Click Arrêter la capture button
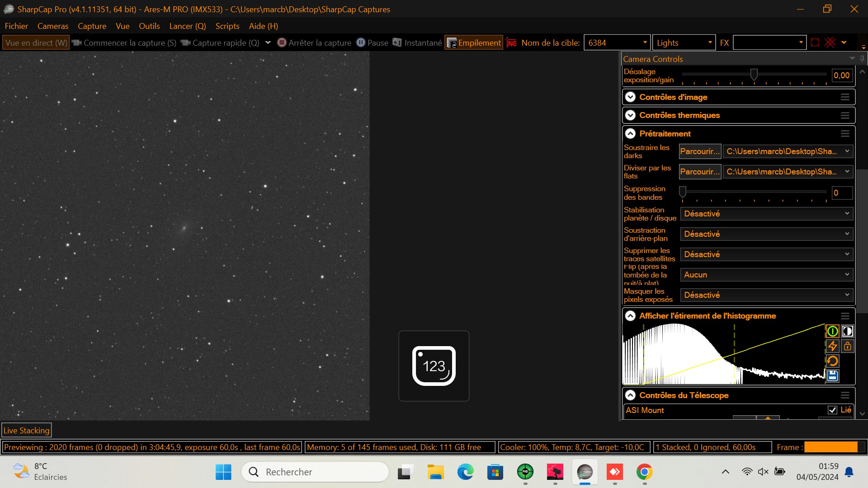 [314, 42]
